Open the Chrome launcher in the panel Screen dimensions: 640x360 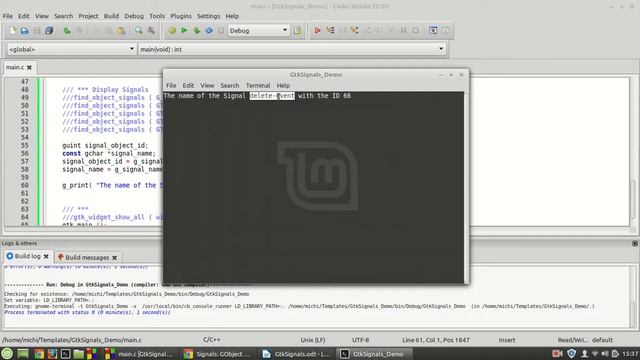(39, 354)
